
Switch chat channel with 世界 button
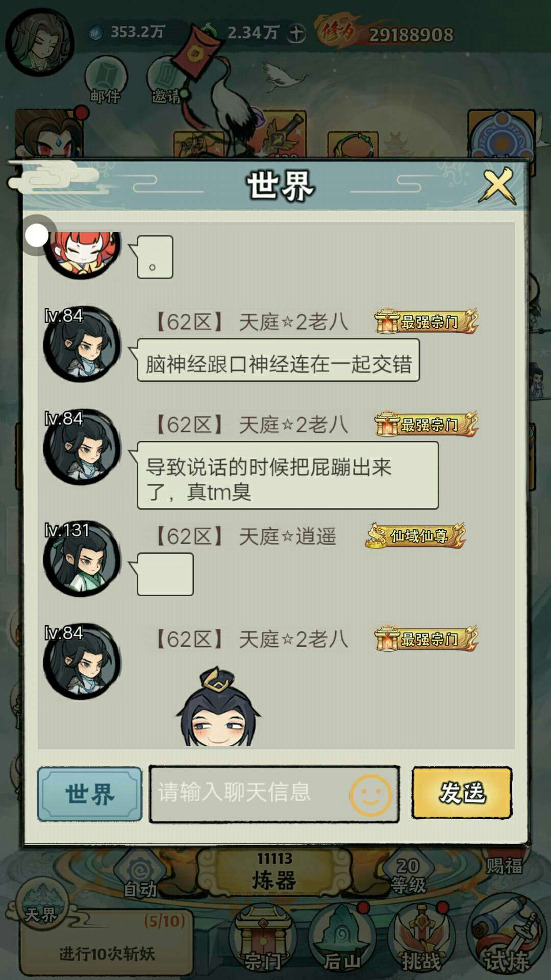(89, 794)
